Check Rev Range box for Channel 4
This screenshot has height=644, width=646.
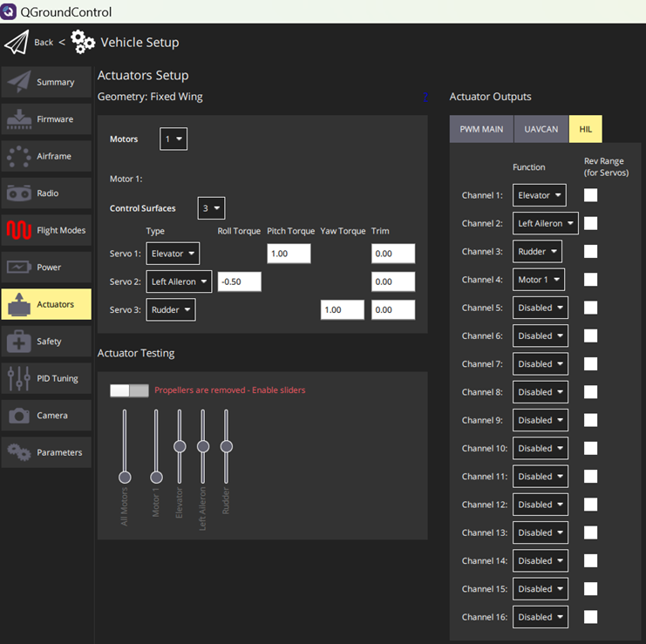(590, 280)
